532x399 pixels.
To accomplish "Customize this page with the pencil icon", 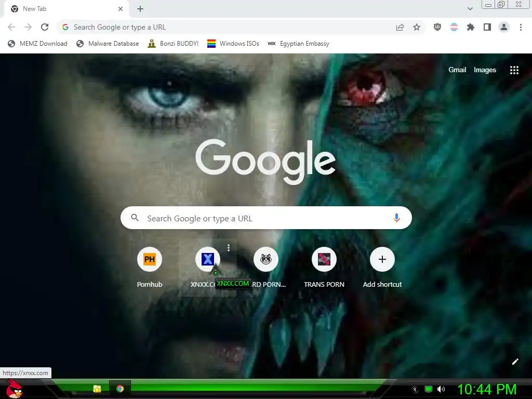I will [515, 362].
